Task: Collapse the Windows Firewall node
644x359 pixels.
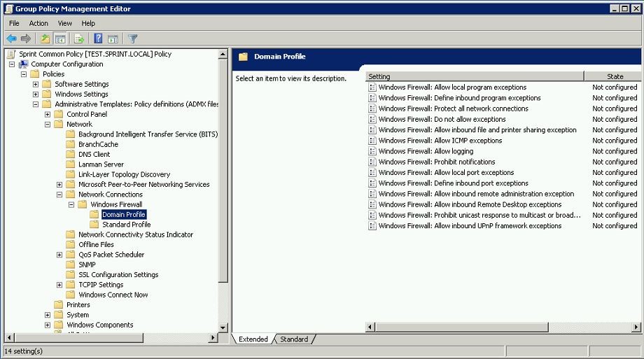Action: coord(71,204)
